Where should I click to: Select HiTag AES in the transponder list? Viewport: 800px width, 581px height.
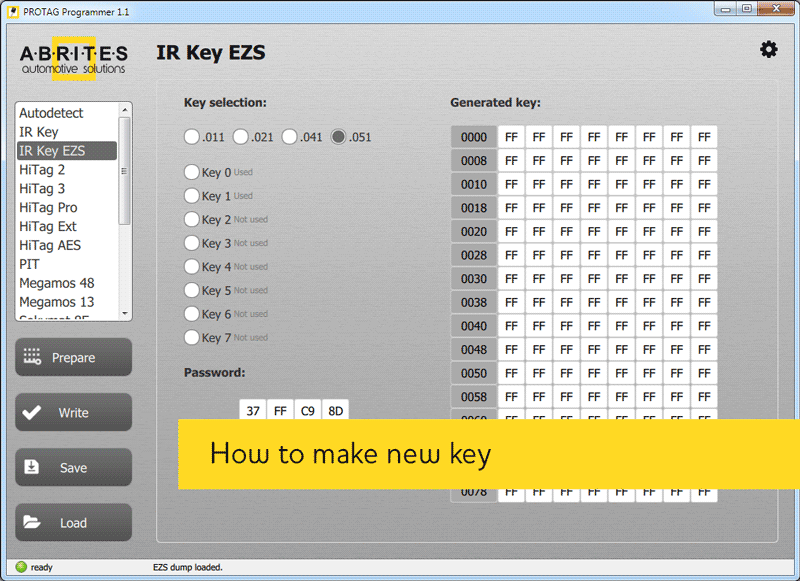pyautogui.click(x=67, y=245)
